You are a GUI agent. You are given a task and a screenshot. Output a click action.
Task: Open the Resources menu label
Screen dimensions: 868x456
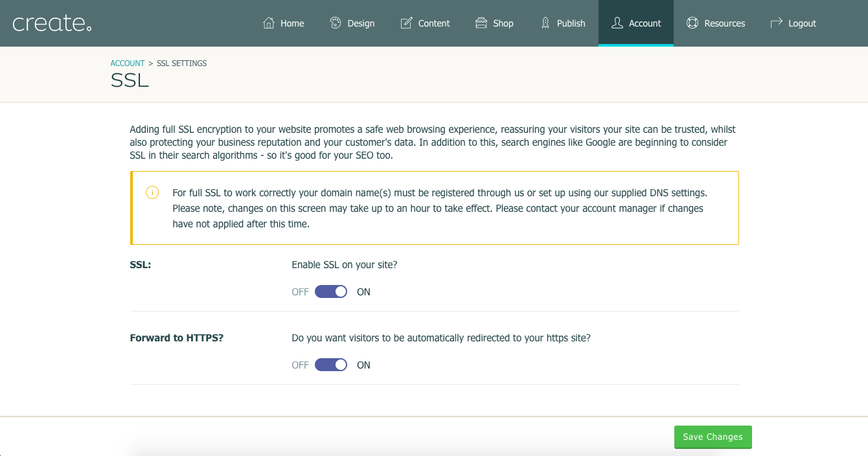click(725, 23)
